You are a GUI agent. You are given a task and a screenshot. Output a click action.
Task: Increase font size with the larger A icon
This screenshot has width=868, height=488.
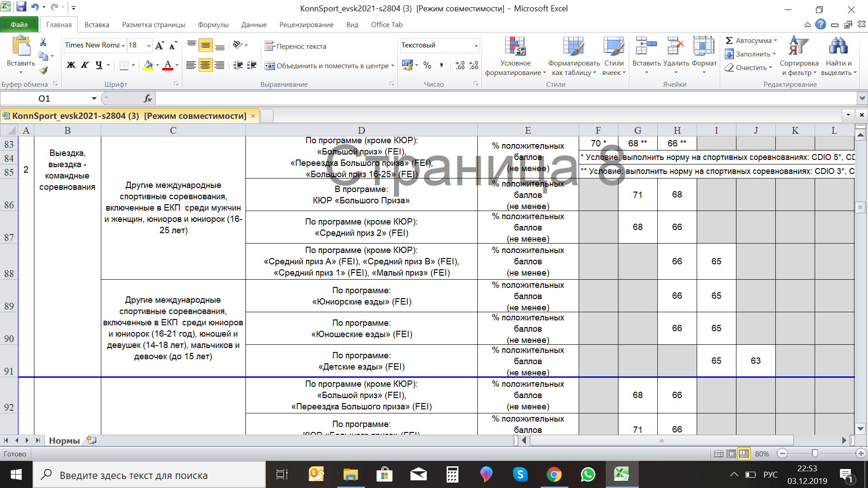(x=159, y=46)
